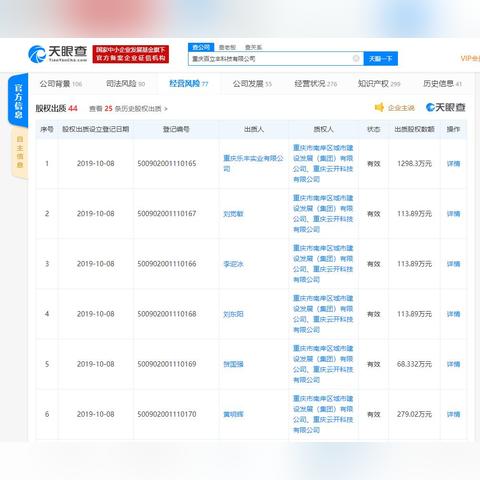Open the pledgor name link in row 2
Screen dimensions: 480x480
pos(233,214)
